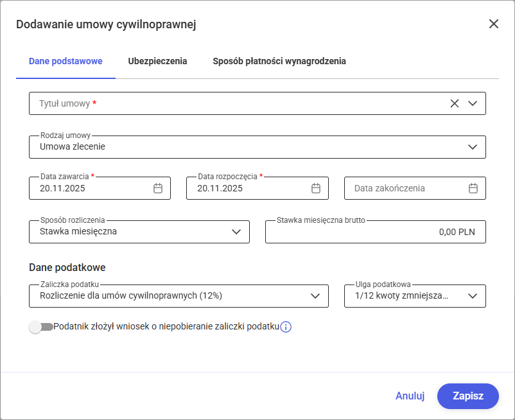Clear the Tytuł umowy field
The height and width of the screenshot is (420, 515).
click(x=455, y=103)
